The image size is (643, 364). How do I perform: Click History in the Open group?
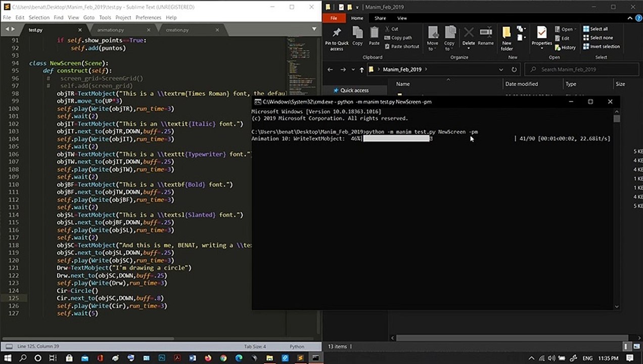(x=565, y=48)
